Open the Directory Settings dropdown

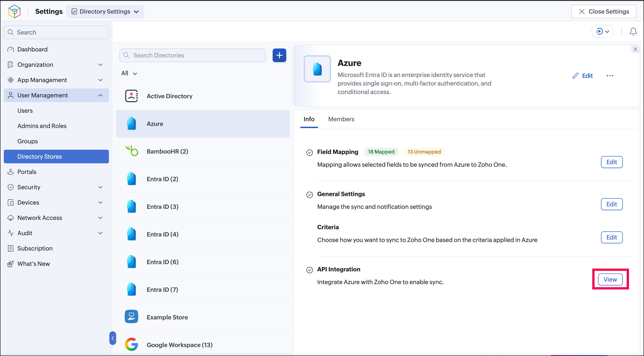pyautogui.click(x=105, y=11)
